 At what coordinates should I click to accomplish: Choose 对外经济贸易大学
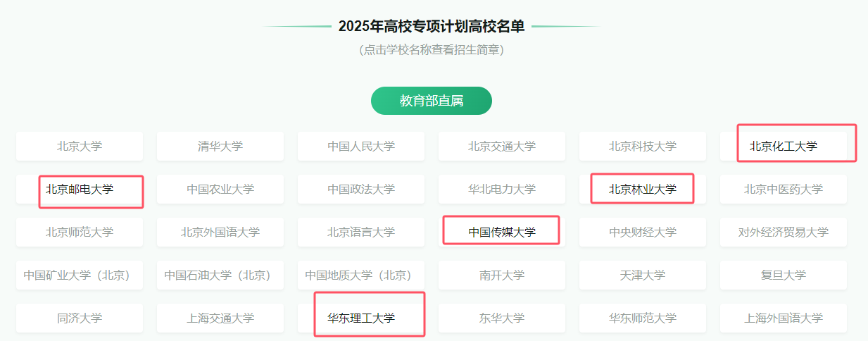(784, 232)
